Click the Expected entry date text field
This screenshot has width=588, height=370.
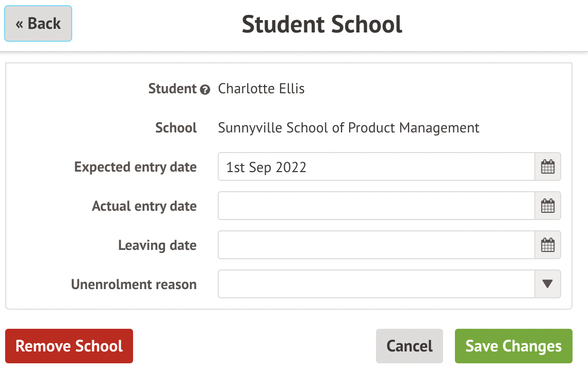(x=376, y=167)
